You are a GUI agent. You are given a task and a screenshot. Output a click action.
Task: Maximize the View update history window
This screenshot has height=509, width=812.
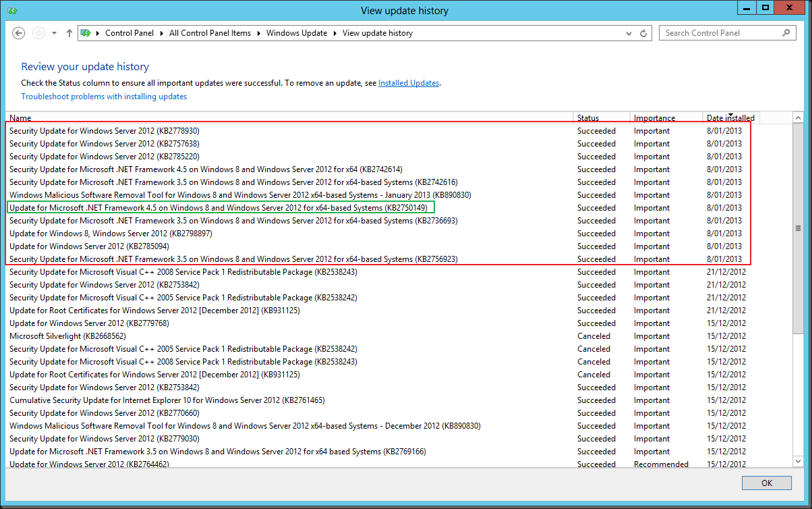[x=765, y=7]
